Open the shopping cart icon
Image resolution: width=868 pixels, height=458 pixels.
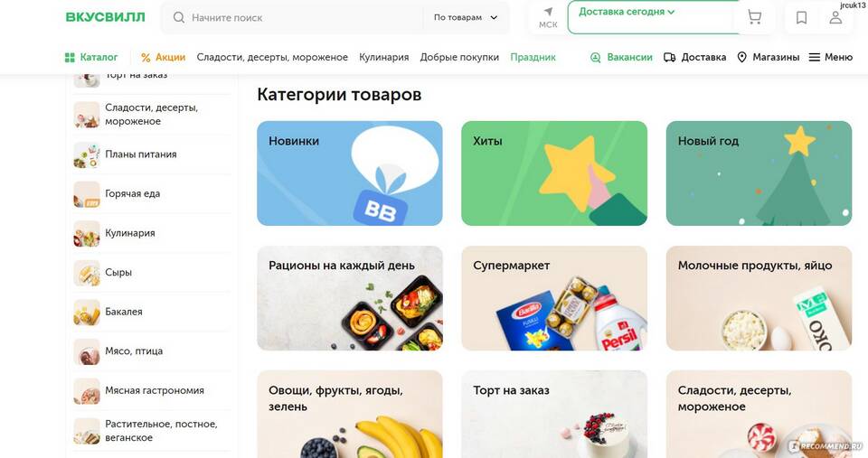pyautogui.click(x=754, y=17)
